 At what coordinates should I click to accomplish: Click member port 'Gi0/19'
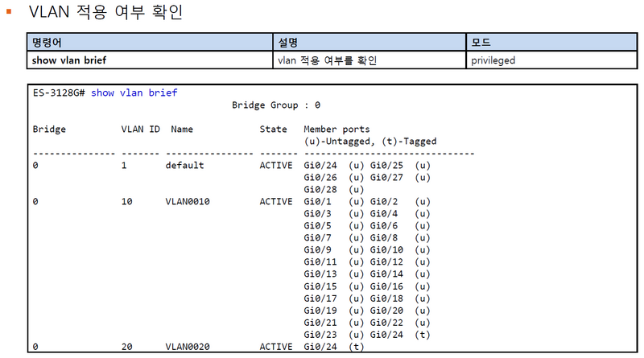(320, 311)
